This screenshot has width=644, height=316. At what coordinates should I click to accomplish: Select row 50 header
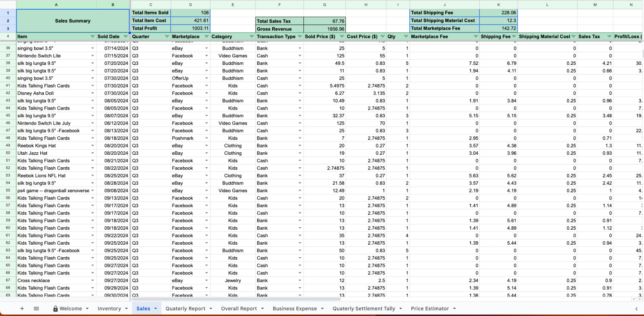tap(8, 153)
